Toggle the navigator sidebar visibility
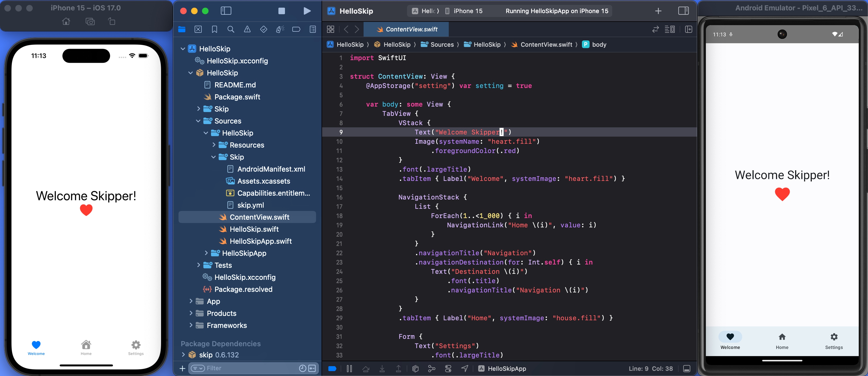 point(226,10)
